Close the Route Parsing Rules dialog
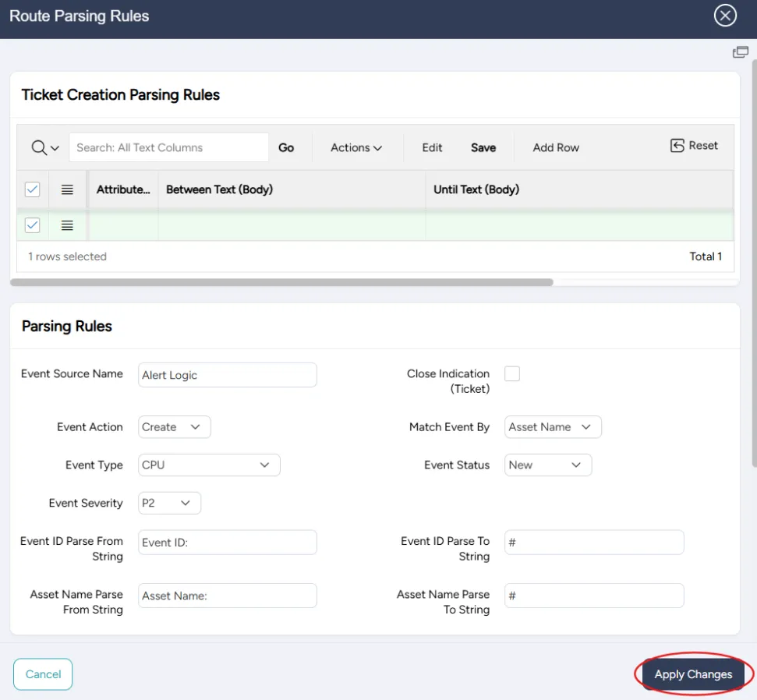The image size is (757, 700). tap(725, 16)
